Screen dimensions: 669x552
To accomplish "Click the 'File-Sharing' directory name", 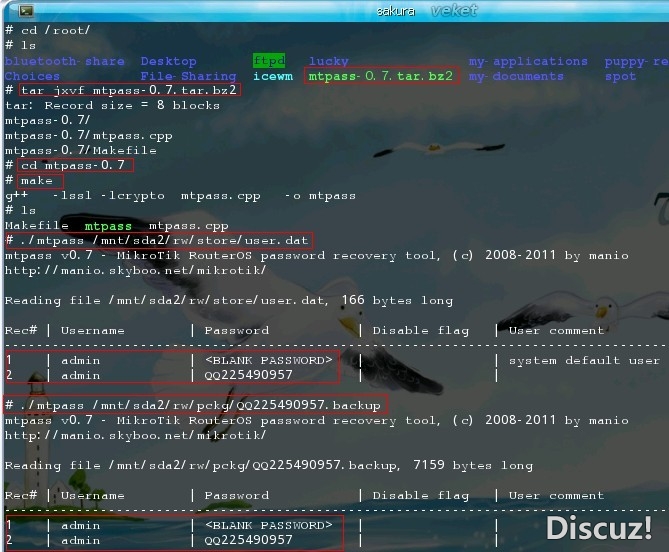I will [189, 76].
